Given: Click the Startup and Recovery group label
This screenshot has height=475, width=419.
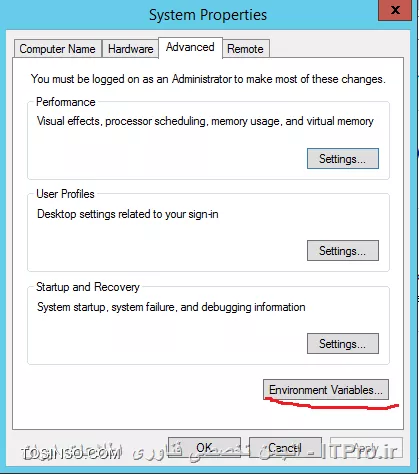Looking at the screenshot, I should tap(88, 287).
